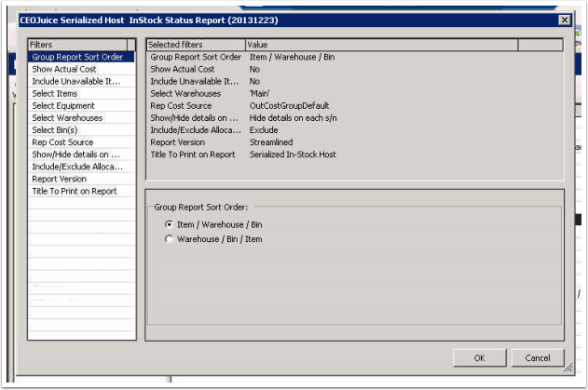Click the Selected filters column header
Viewport: 588px width, 390px height.
pos(196,45)
